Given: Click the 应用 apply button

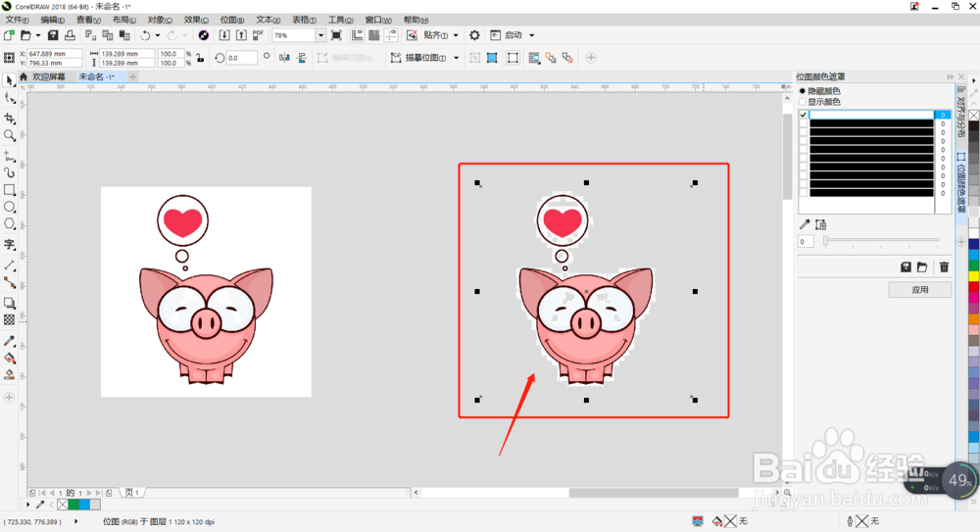Looking at the screenshot, I should (920, 289).
